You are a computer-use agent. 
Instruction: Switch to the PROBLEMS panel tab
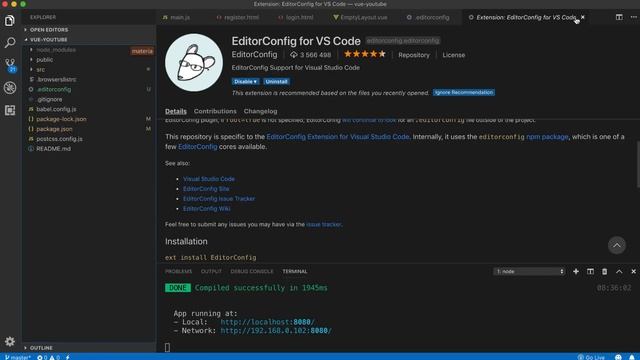click(178, 271)
